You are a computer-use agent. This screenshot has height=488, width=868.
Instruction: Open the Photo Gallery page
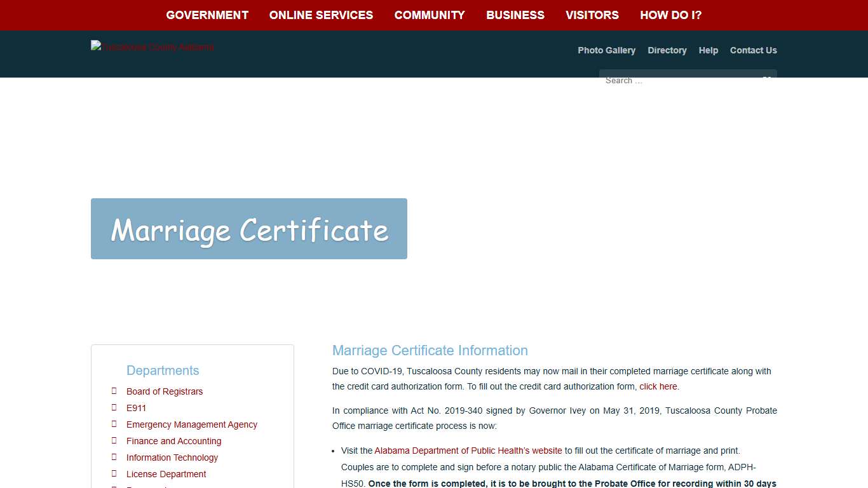(x=606, y=50)
